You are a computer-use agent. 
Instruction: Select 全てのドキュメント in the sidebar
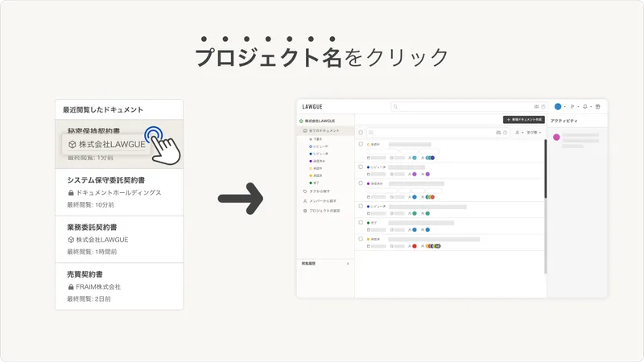point(324,130)
